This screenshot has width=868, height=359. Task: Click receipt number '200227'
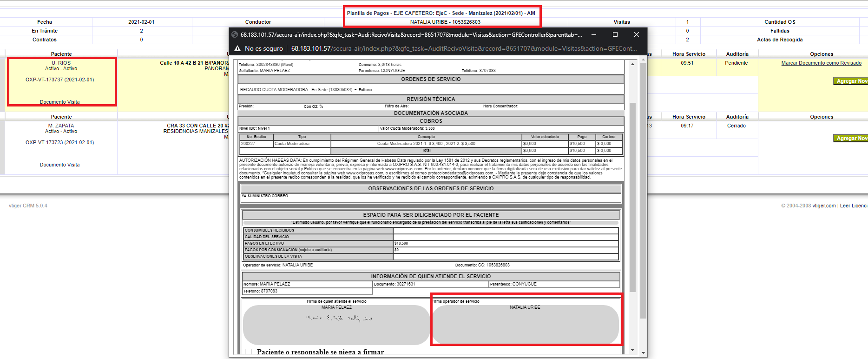[x=248, y=144]
